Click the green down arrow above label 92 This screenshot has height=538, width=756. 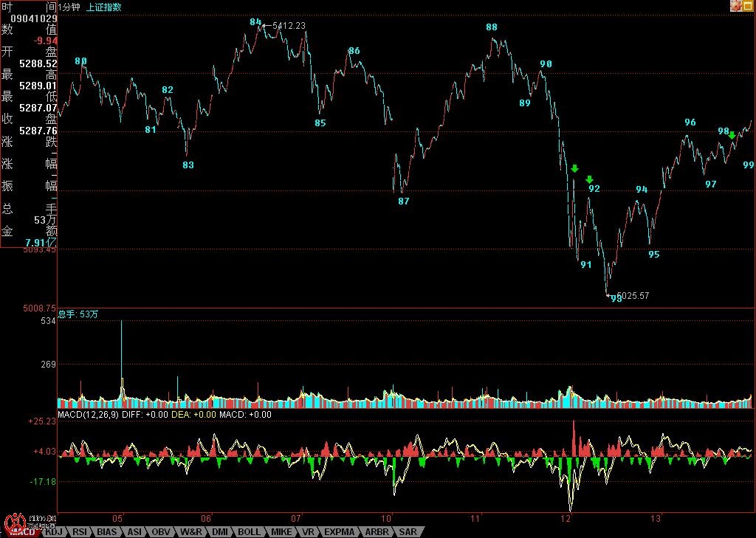[589, 179]
